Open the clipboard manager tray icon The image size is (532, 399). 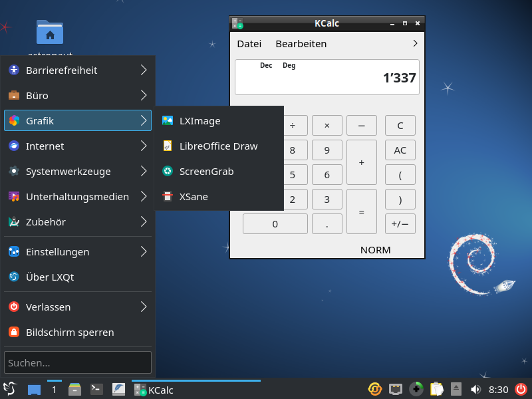[437, 389]
